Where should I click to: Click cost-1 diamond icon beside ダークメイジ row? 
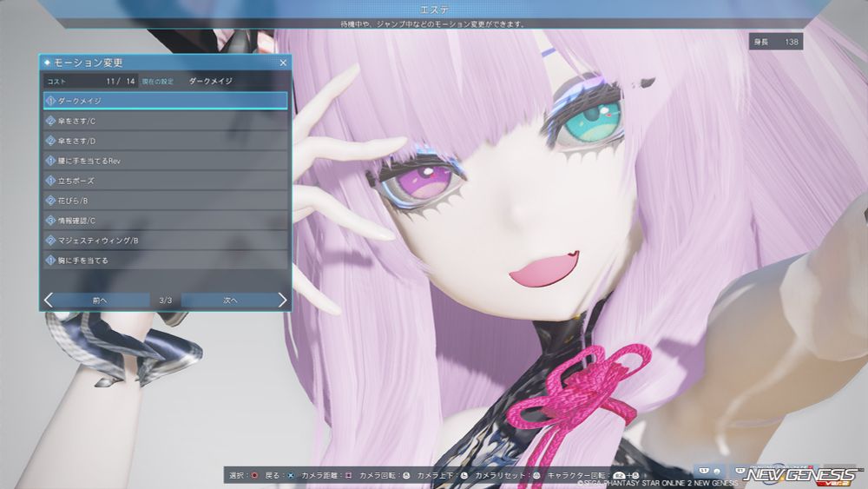(50, 101)
